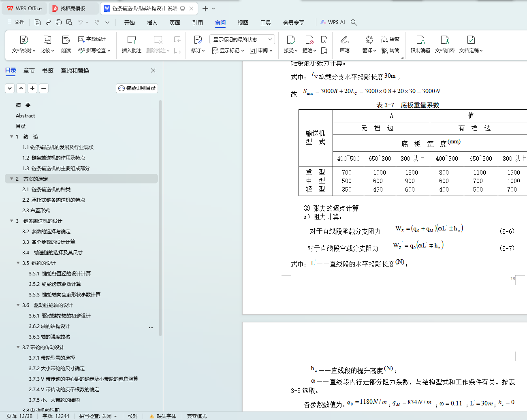Open the 显示标记的最终状态 combo box
527x420 pixels.
pos(242,39)
